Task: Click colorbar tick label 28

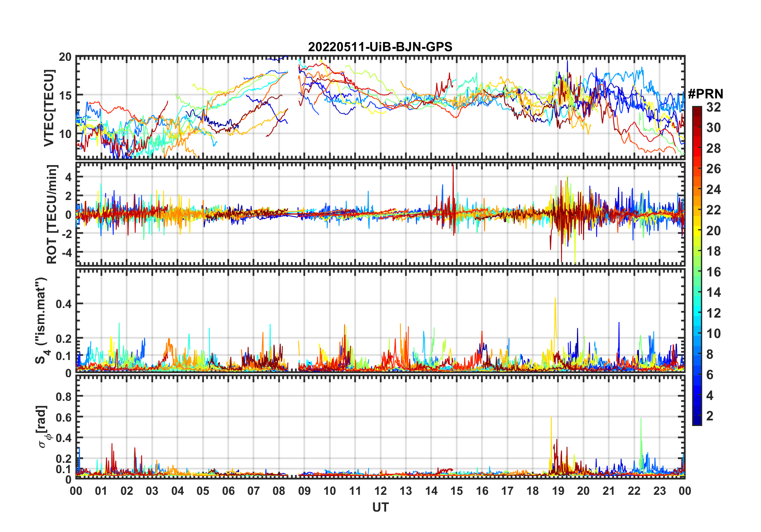Action: click(714, 148)
